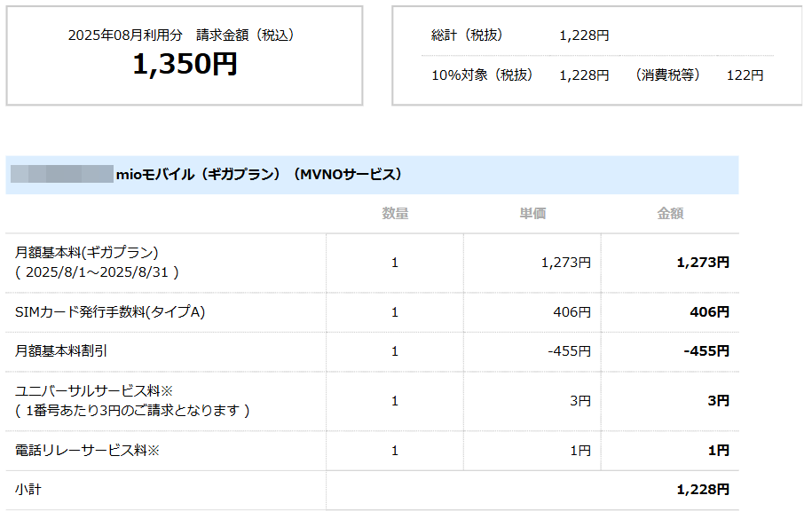Click the bold 1,273円 amount
Viewport: 812px width, 519px height.
(x=702, y=263)
